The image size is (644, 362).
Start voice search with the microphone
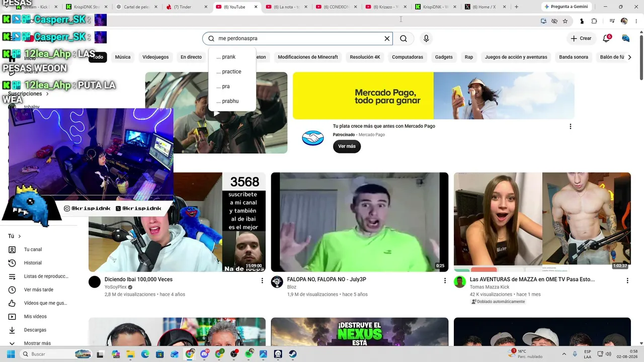[x=426, y=39]
